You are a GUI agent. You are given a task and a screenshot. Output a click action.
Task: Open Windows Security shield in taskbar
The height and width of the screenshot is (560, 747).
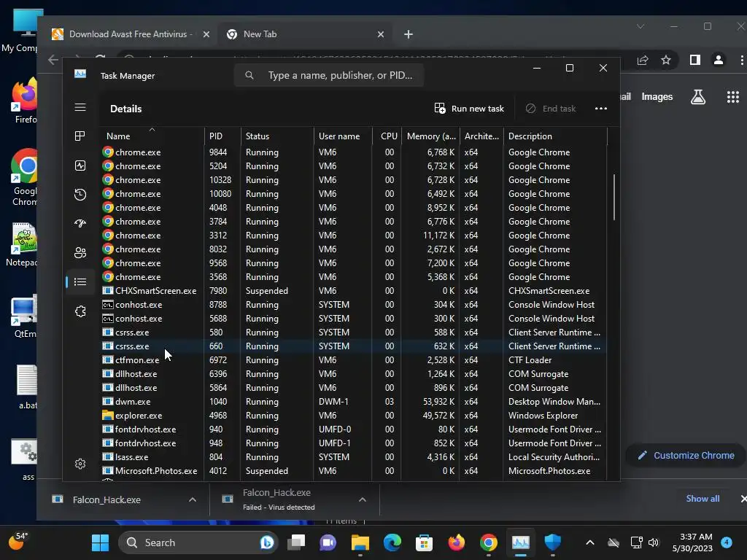click(553, 542)
